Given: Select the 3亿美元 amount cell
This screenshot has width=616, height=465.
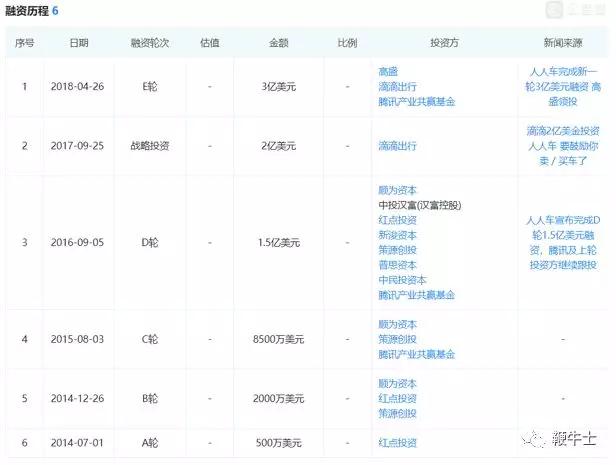Looking at the screenshot, I should pos(279,86).
